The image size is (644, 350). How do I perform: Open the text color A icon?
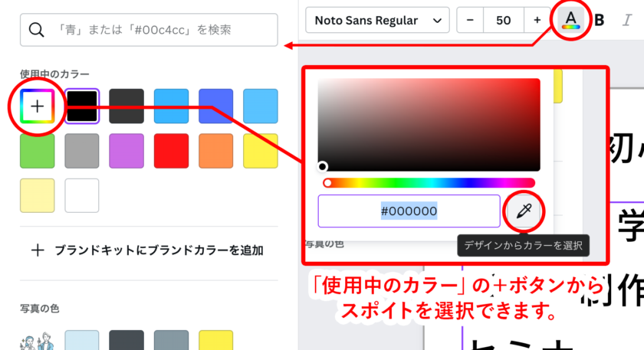[x=570, y=19]
